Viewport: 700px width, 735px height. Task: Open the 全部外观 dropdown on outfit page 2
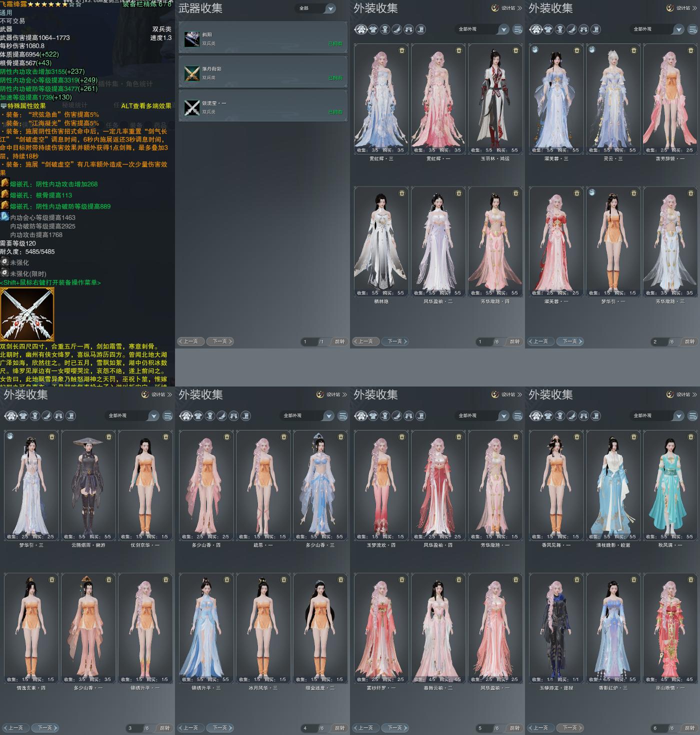(x=657, y=29)
